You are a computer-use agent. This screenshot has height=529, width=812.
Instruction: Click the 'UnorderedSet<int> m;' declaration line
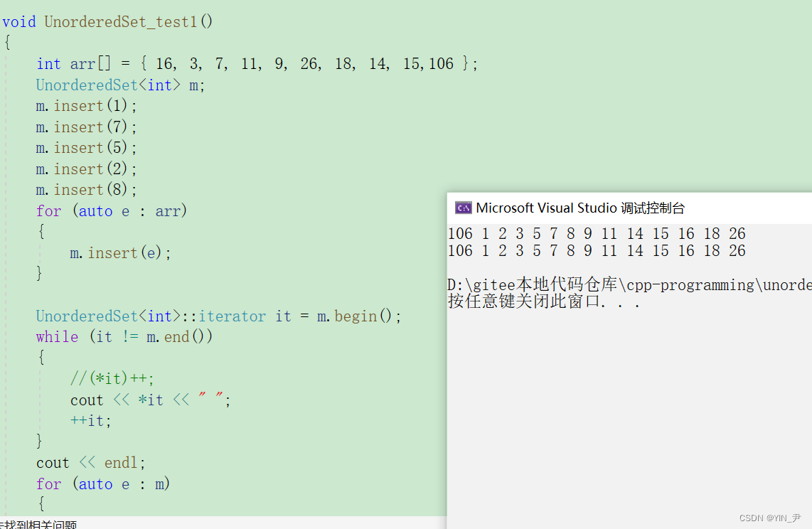pos(120,85)
